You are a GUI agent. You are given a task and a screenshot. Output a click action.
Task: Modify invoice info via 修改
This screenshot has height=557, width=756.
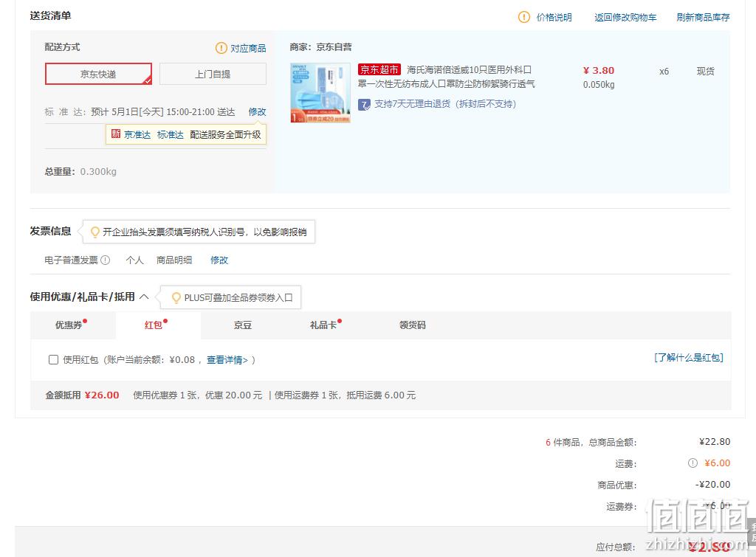point(219,260)
